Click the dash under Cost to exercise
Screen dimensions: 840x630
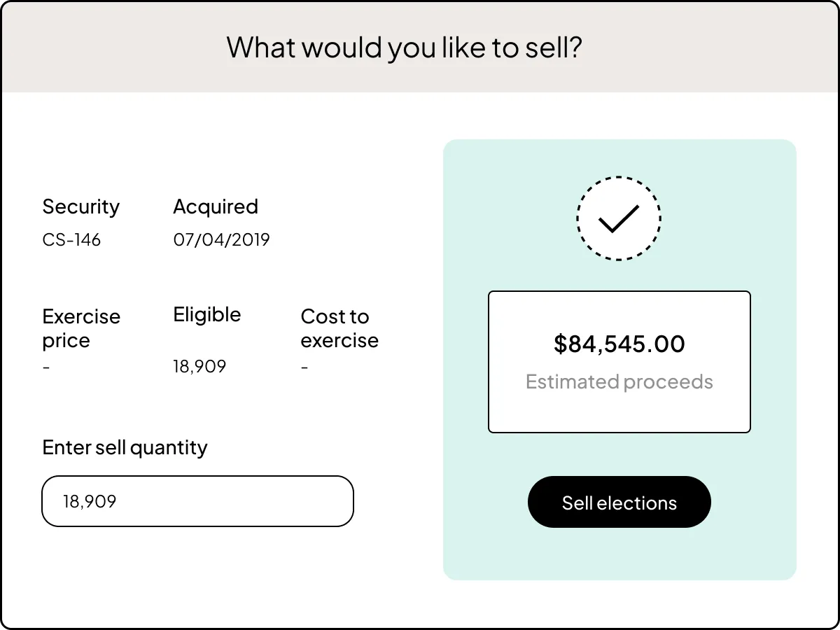pyautogui.click(x=304, y=365)
